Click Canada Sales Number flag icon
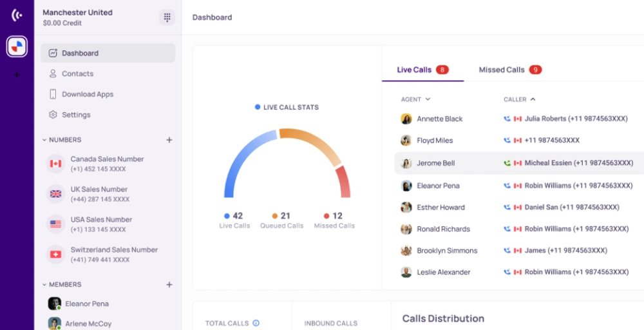 pos(55,164)
